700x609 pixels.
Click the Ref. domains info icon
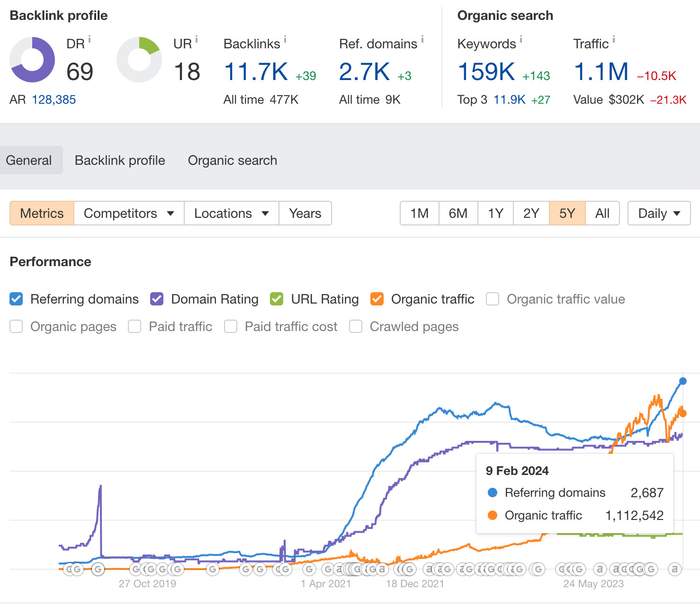click(422, 40)
